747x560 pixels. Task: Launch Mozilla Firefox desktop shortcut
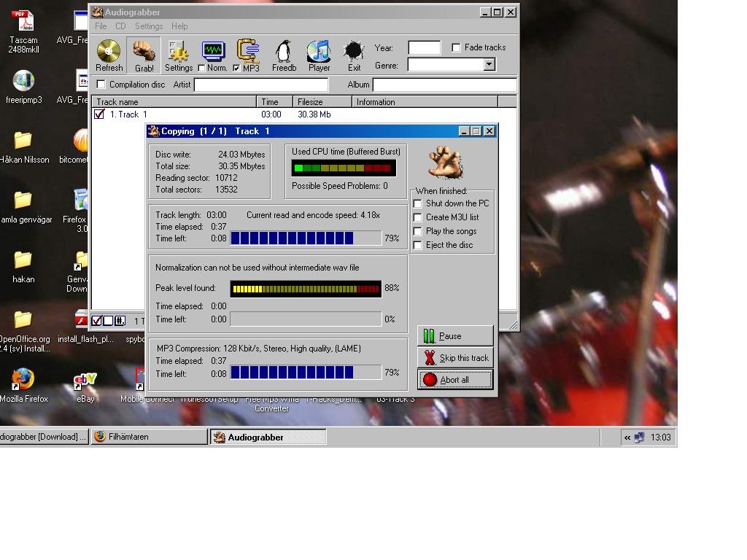pyautogui.click(x=23, y=379)
